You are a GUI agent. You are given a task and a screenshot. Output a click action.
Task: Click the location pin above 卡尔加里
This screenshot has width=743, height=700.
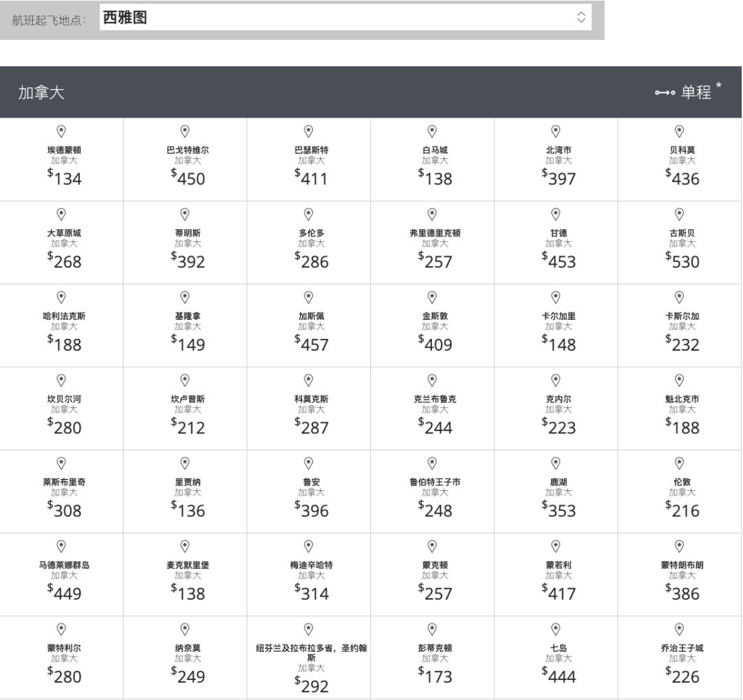click(556, 298)
